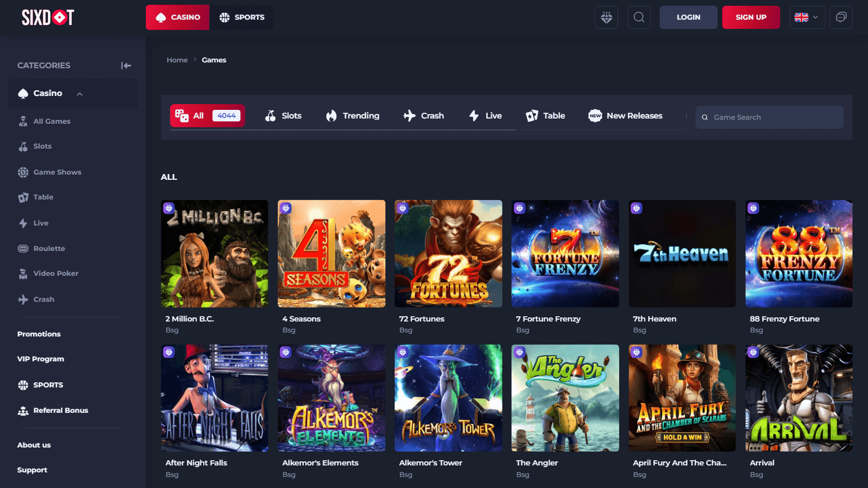Open the diamond rewards icon in header

pyautogui.click(x=606, y=17)
